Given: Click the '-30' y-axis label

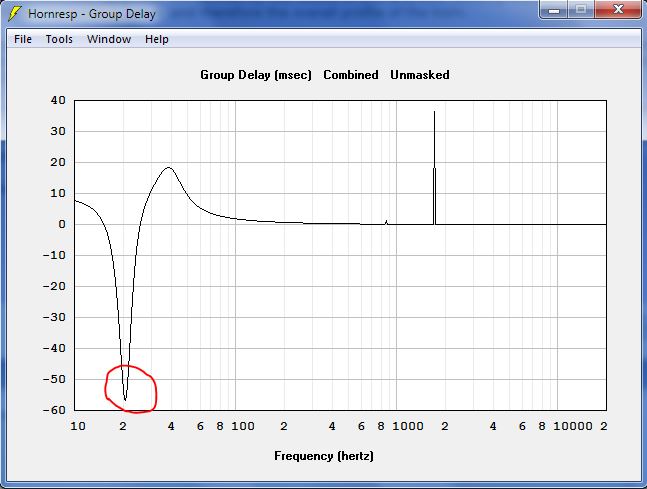Looking at the screenshot, I should click(54, 317).
